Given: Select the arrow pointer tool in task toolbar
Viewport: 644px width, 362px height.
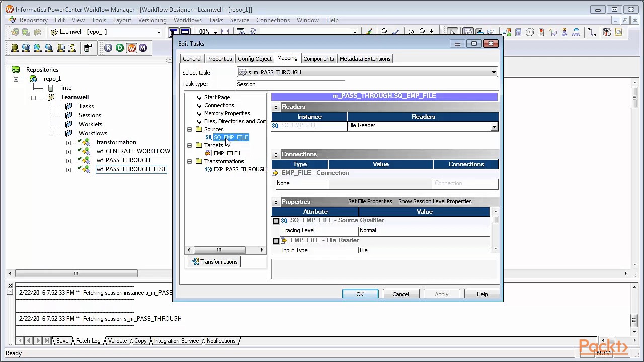Looking at the screenshot, I should pos(452,32).
